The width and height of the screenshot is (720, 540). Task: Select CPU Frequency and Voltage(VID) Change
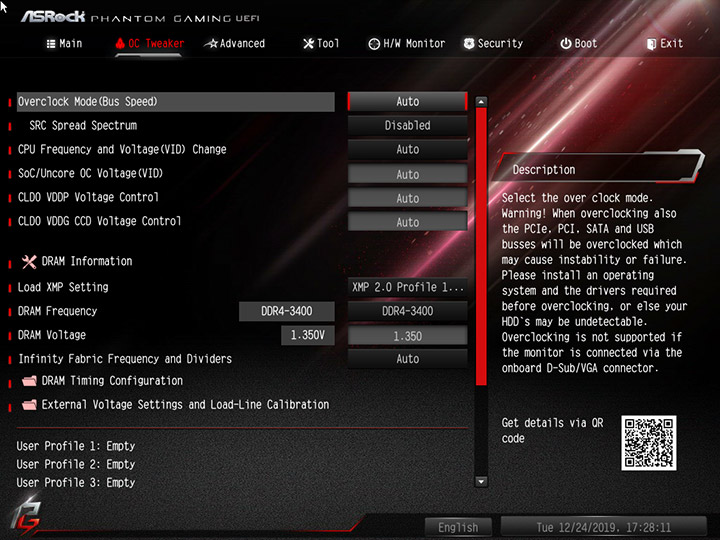(122, 149)
